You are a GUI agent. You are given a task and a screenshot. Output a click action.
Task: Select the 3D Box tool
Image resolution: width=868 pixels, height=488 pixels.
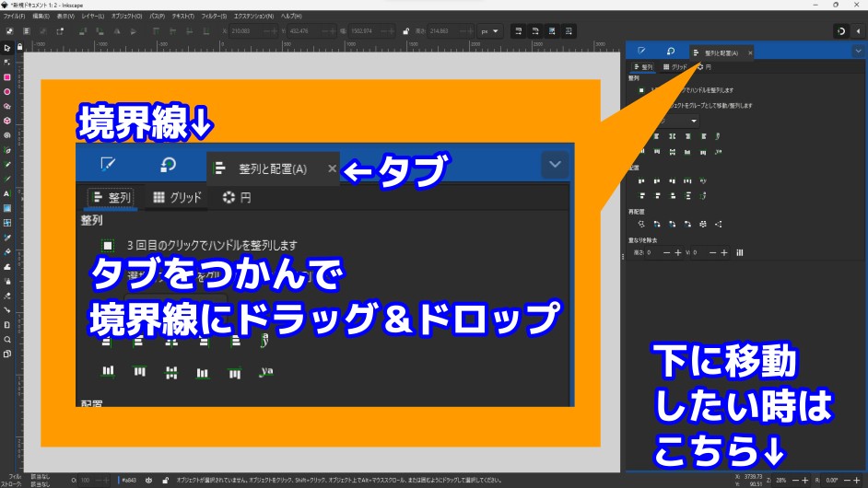pyautogui.click(x=7, y=121)
